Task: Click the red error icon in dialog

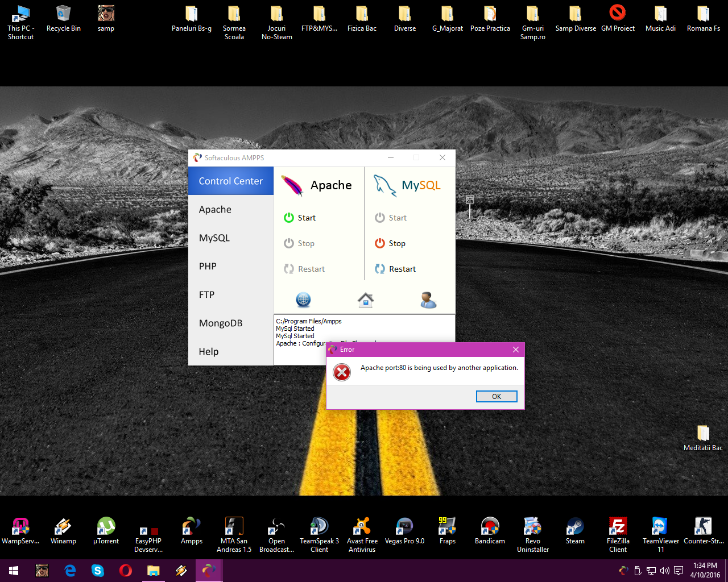Action: click(x=342, y=372)
